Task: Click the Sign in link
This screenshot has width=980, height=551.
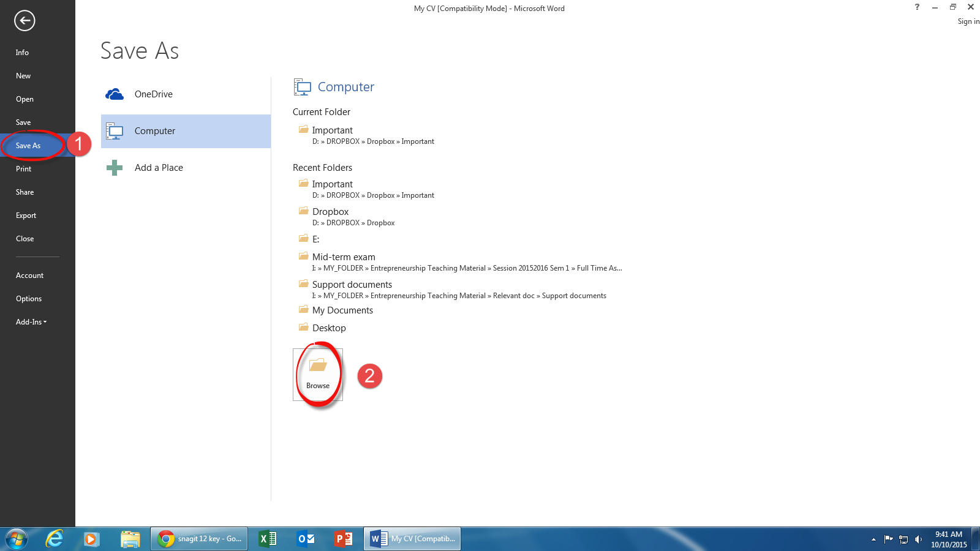Action: (968, 21)
